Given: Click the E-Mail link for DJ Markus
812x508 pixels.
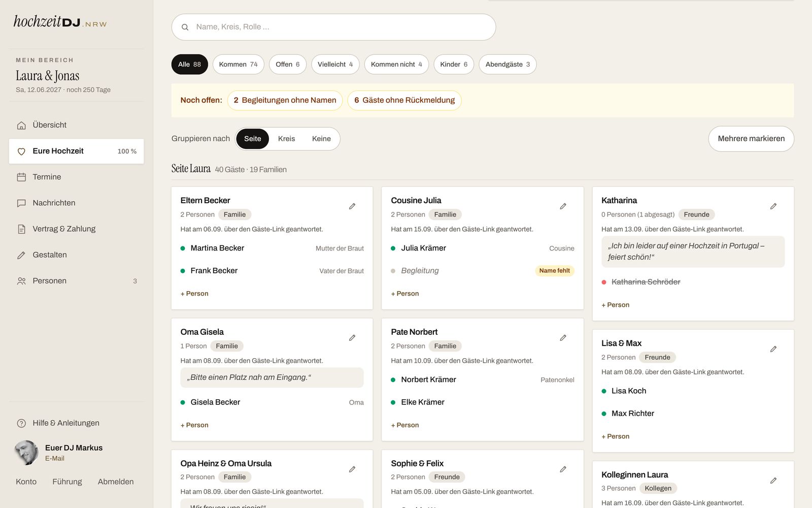Looking at the screenshot, I should 55,458.
